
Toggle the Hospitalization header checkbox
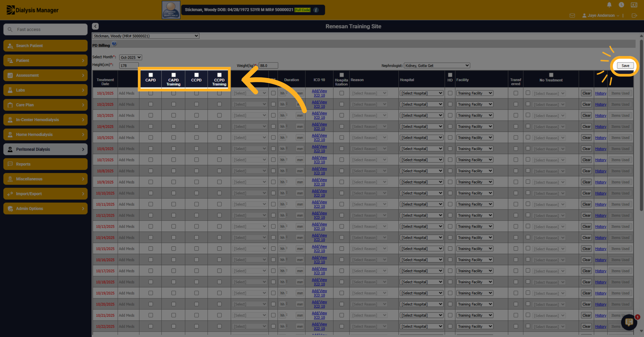click(342, 75)
